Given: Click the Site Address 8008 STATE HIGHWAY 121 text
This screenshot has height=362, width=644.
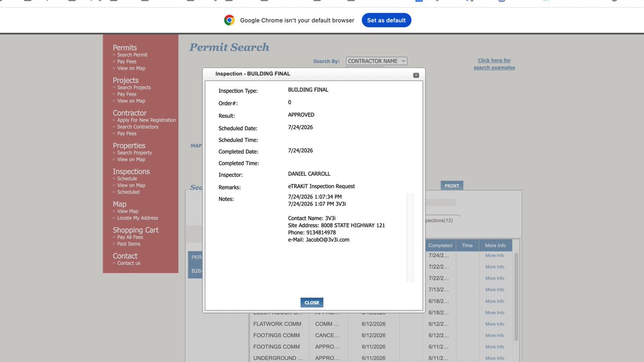Looking at the screenshot, I should tap(336, 225).
